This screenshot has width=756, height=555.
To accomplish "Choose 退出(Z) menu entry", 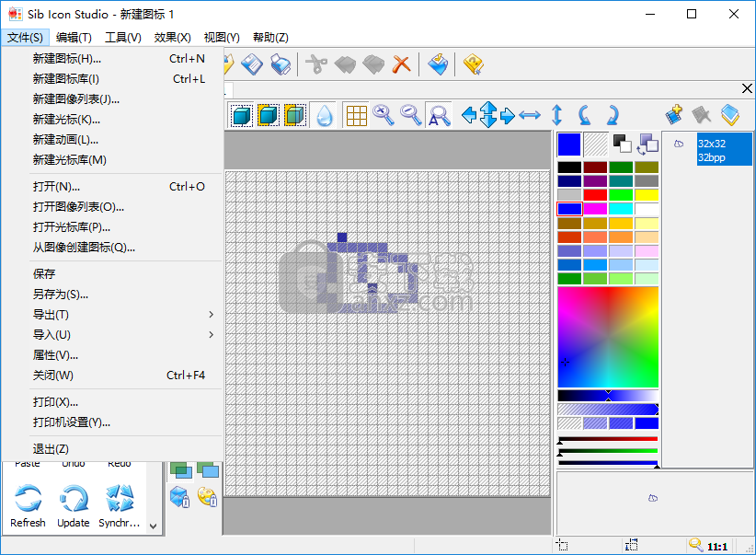I will coord(125,449).
